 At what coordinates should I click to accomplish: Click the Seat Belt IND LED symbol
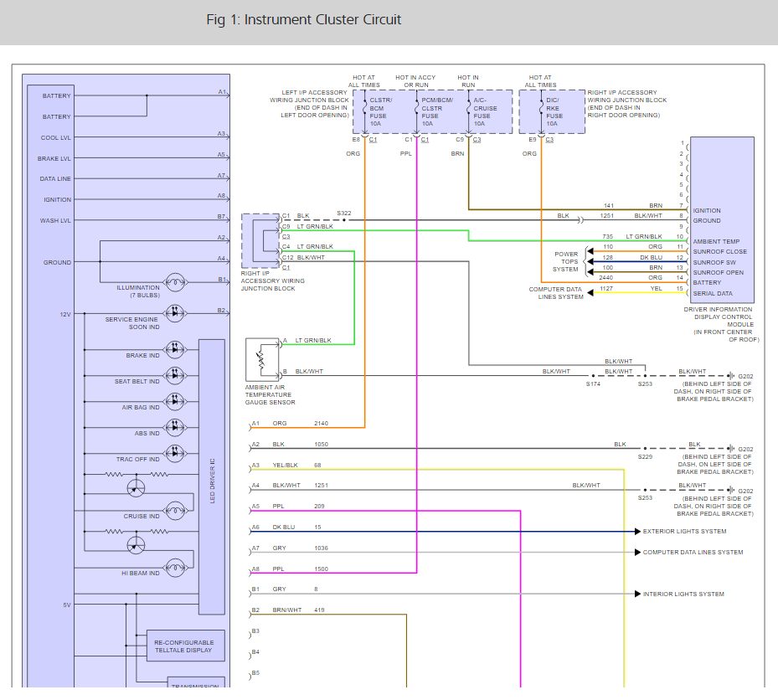pos(174,374)
